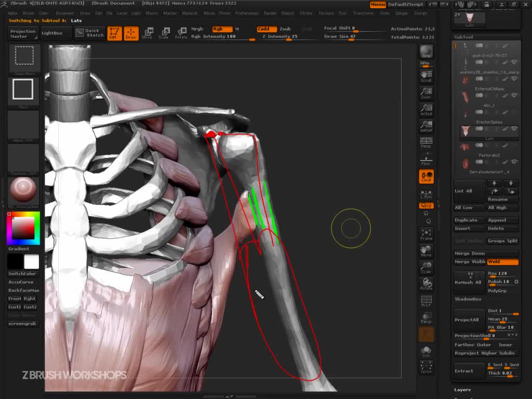Pick a color in the color picker square
This screenshot has width=532, height=399.
23,229
